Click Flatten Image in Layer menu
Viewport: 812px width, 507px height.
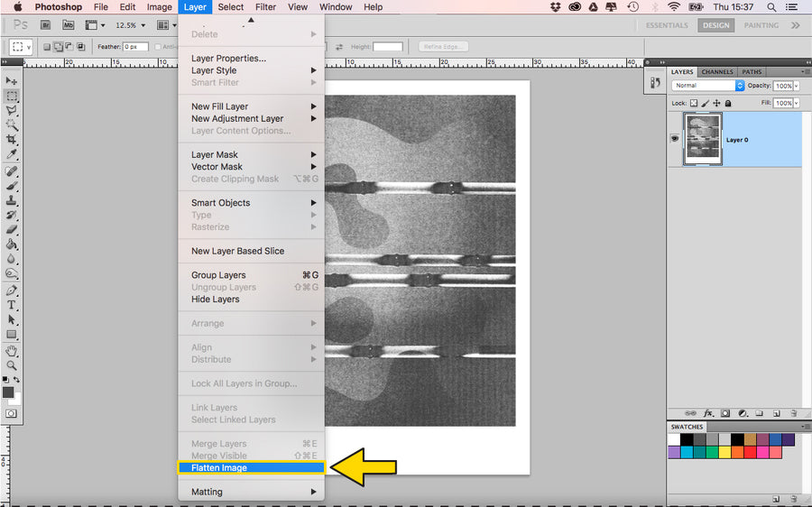252,467
